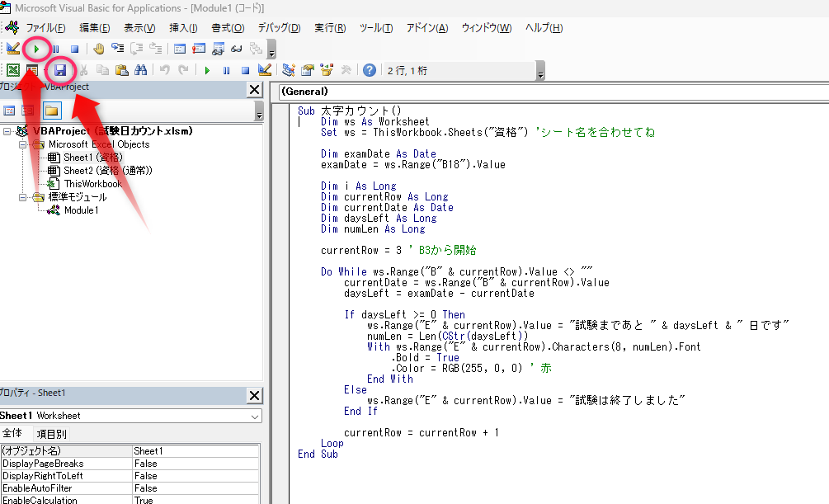Image resolution: width=829 pixels, height=504 pixels.
Task: Click the Reset icon in the Standard toolbar
Action: pos(245,70)
